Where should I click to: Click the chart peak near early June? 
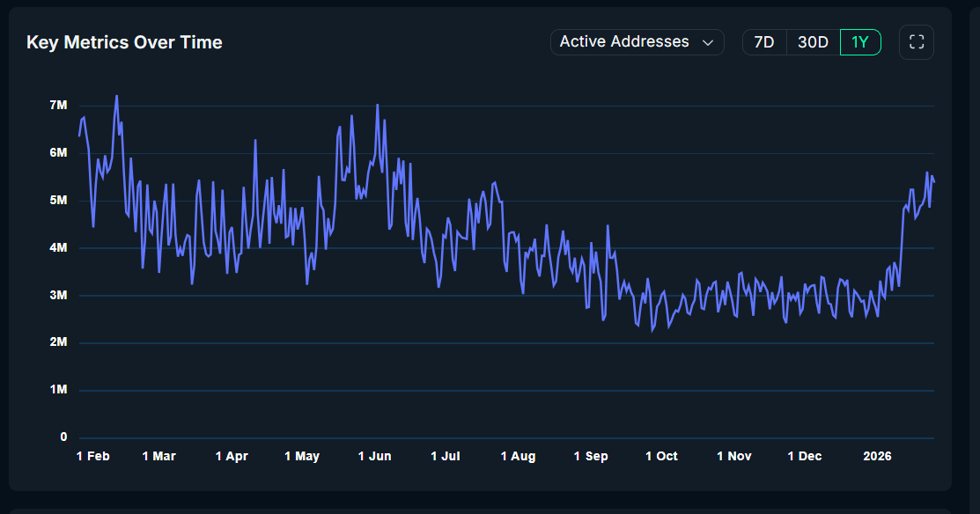click(x=377, y=105)
